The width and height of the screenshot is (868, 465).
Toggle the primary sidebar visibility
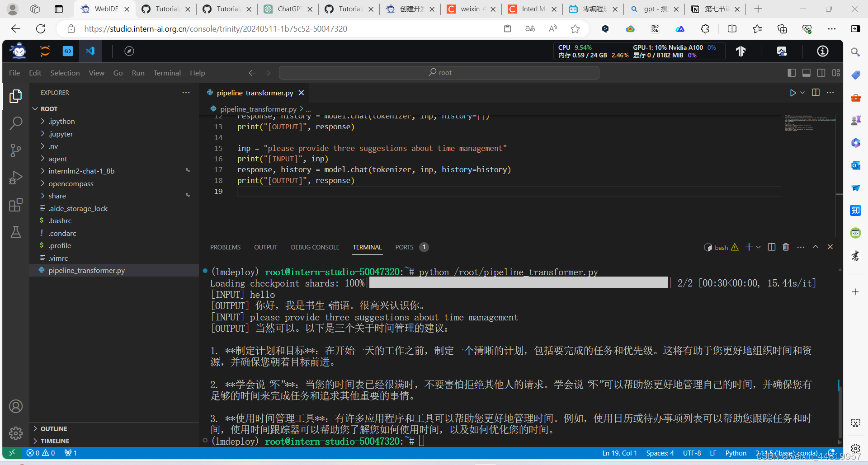pos(792,72)
